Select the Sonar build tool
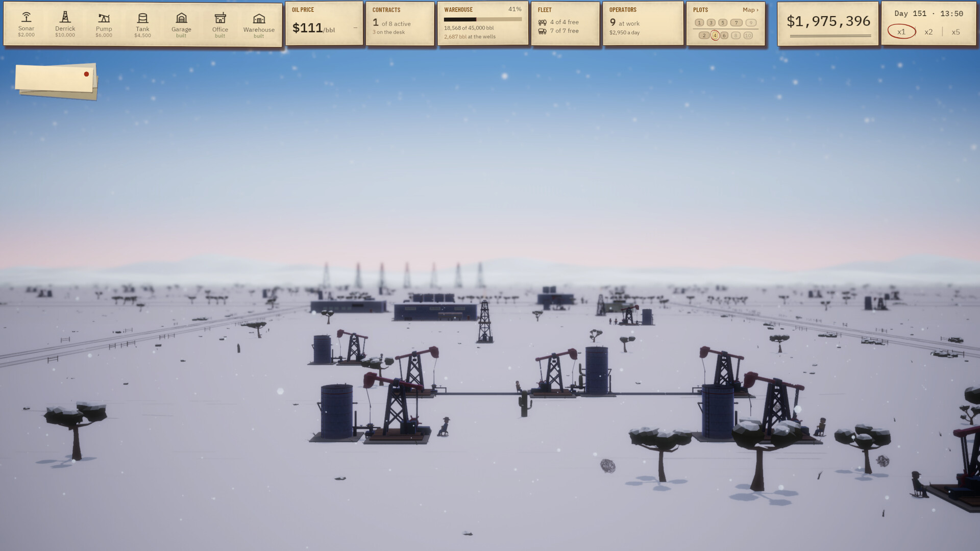980x551 pixels. point(27,24)
